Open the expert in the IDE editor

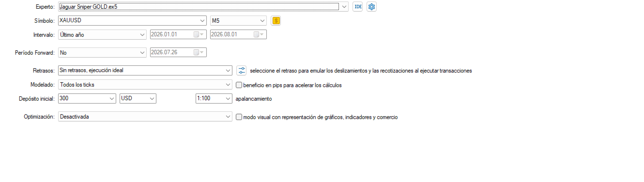click(x=357, y=7)
